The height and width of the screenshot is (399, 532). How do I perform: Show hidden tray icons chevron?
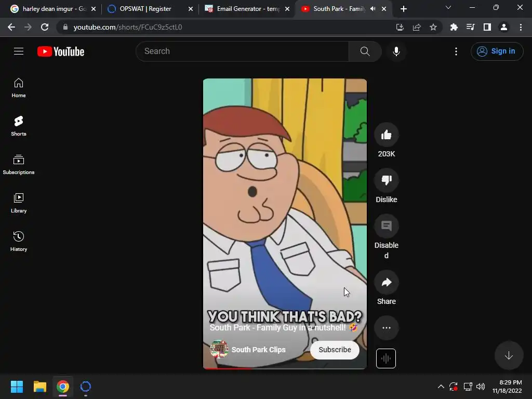[x=441, y=387]
